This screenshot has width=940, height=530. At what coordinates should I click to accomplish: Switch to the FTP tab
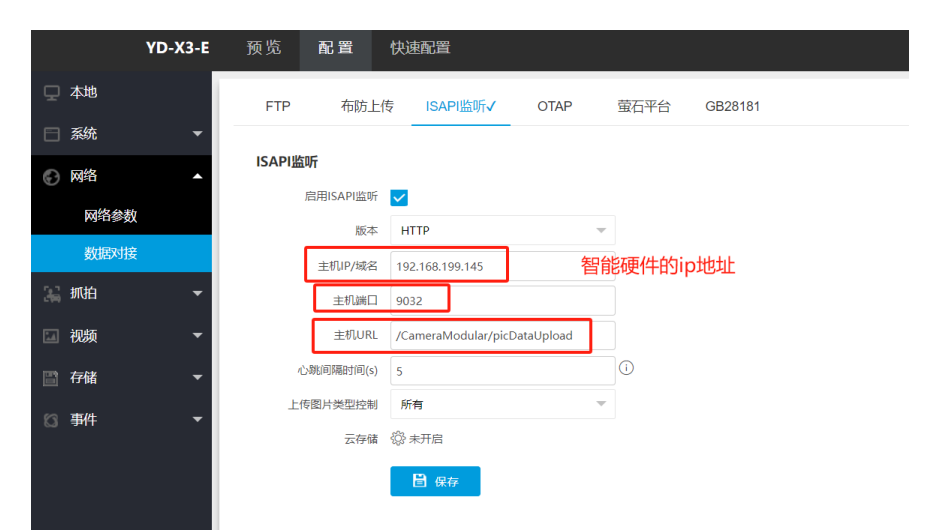click(x=278, y=106)
